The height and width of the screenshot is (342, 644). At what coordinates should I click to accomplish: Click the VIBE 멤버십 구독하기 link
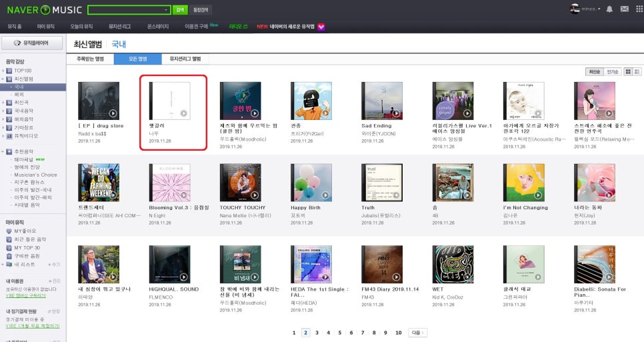click(26, 295)
